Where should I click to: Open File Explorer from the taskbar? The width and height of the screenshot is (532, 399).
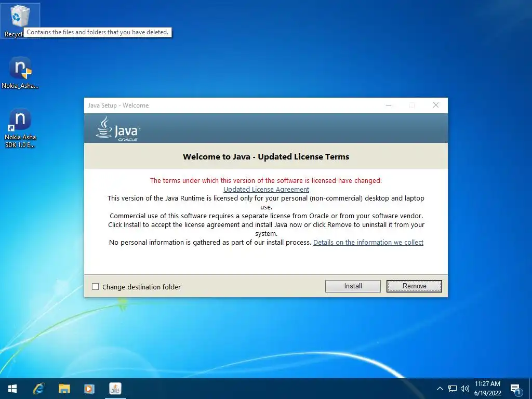point(64,389)
